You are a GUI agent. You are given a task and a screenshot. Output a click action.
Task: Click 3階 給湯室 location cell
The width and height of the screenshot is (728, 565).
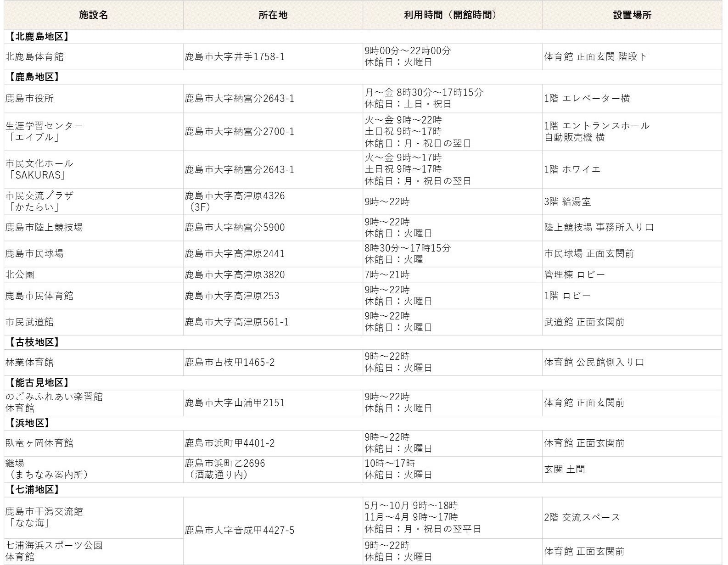pos(567,201)
